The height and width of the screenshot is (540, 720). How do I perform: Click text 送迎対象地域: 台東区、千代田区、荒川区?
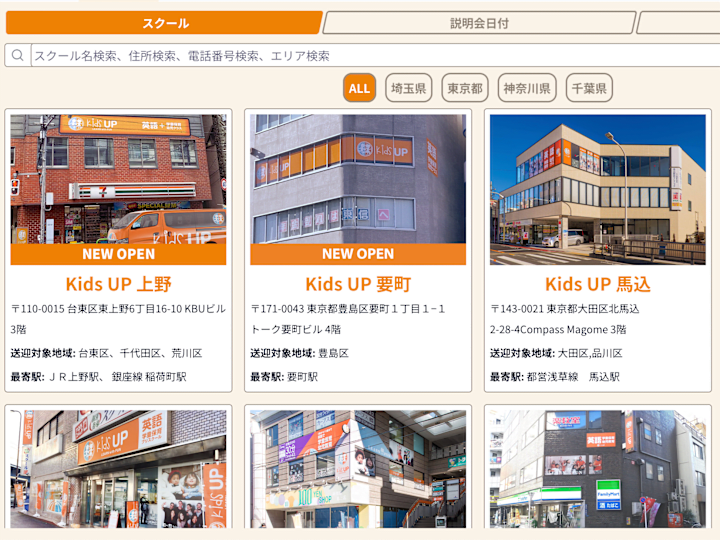(107, 353)
